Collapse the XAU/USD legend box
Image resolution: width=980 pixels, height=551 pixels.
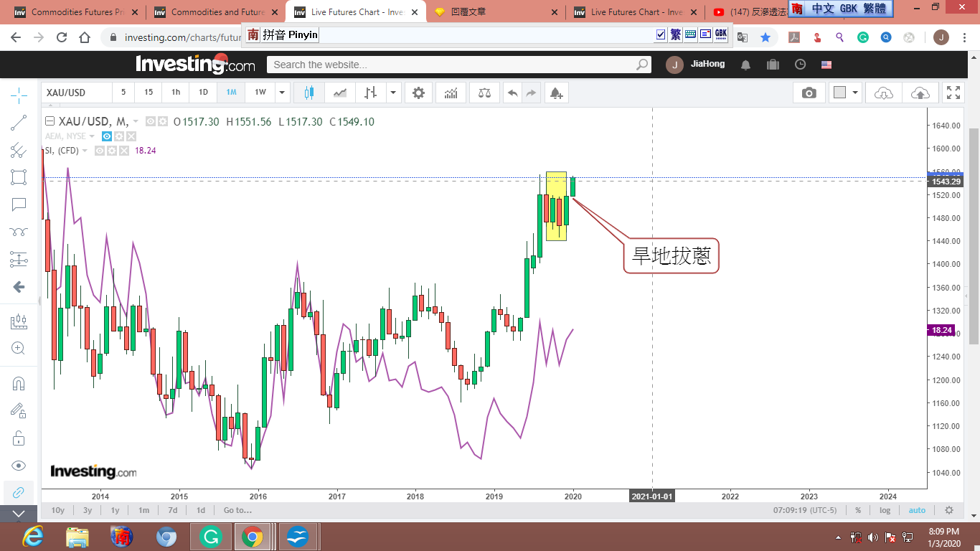tap(50, 122)
